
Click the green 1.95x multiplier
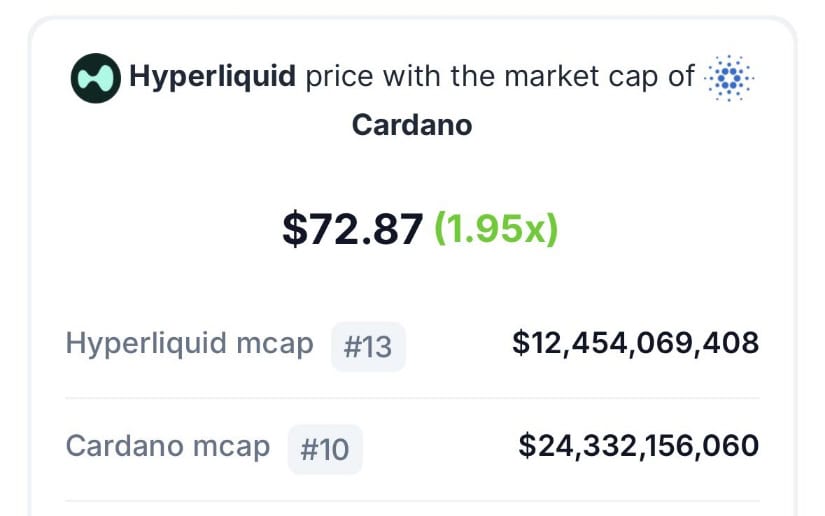496,229
